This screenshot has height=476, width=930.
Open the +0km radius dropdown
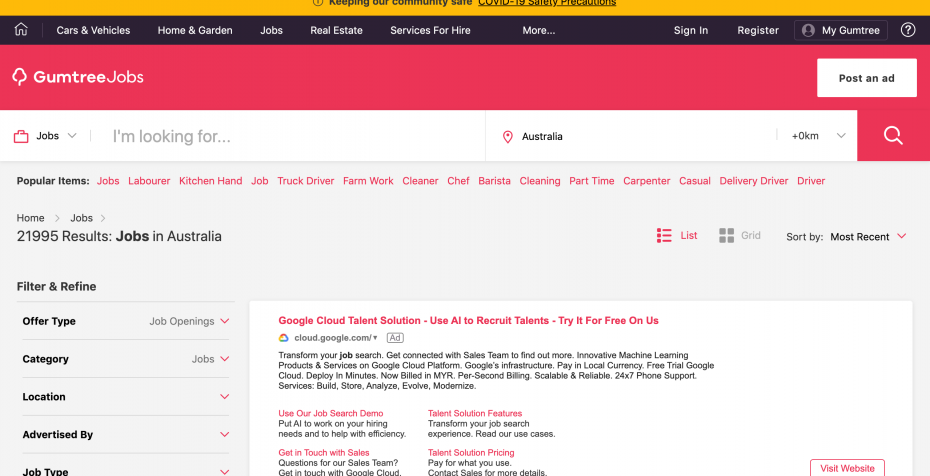point(818,136)
